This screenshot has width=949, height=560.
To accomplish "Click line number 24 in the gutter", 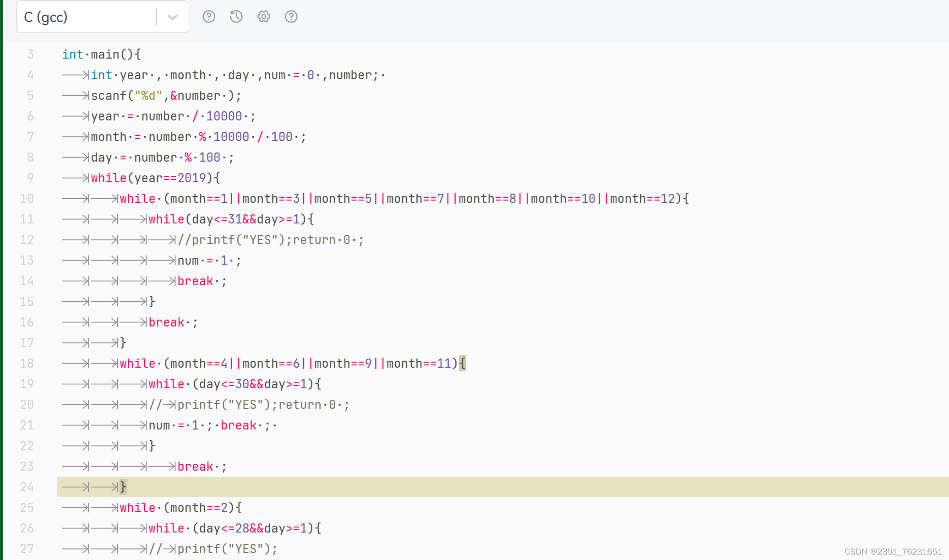I will point(27,487).
